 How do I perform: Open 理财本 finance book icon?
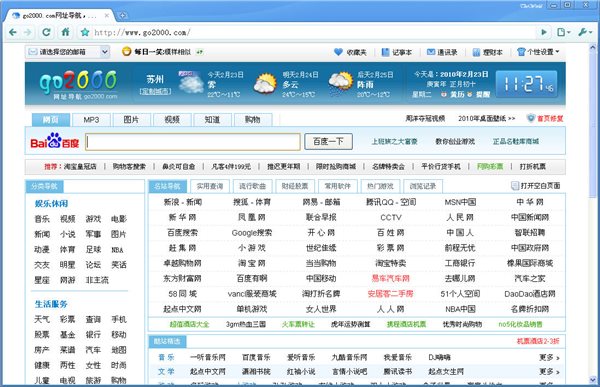476,52
